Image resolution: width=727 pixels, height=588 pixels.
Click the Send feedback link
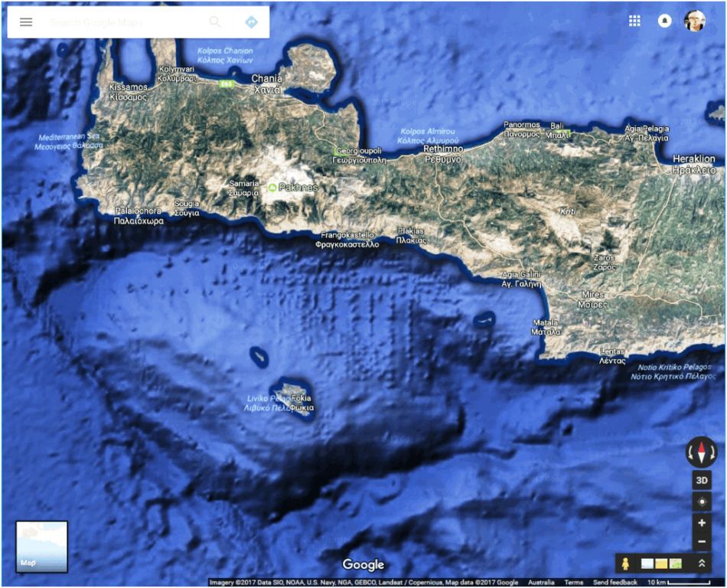pos(615,582)
